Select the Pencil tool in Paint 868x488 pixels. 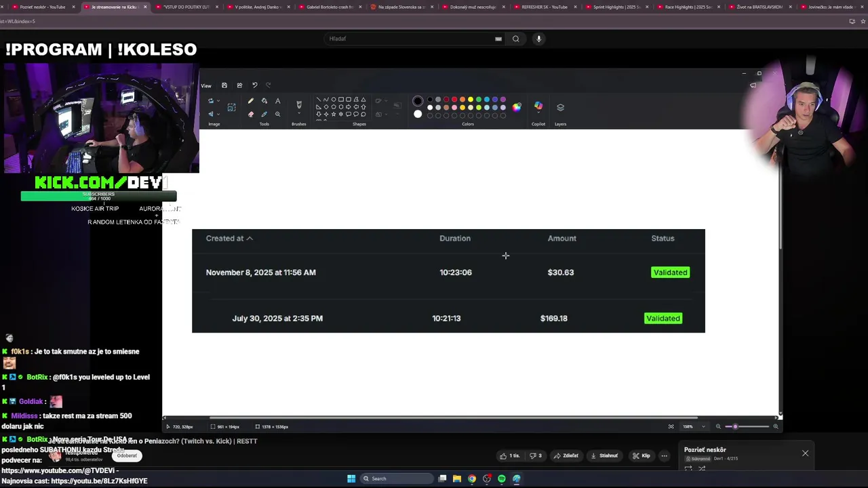(251, 101)
